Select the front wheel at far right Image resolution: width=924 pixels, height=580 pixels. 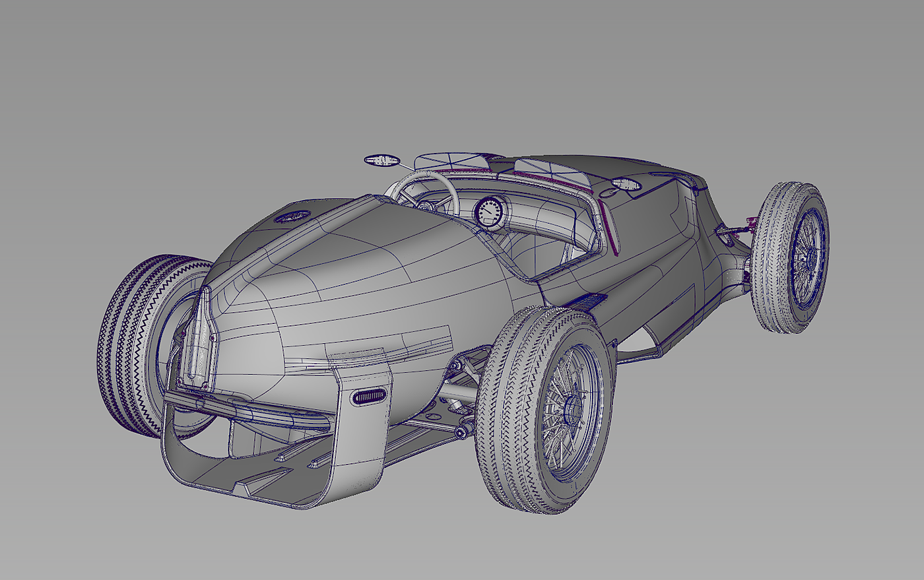point(792,257)
